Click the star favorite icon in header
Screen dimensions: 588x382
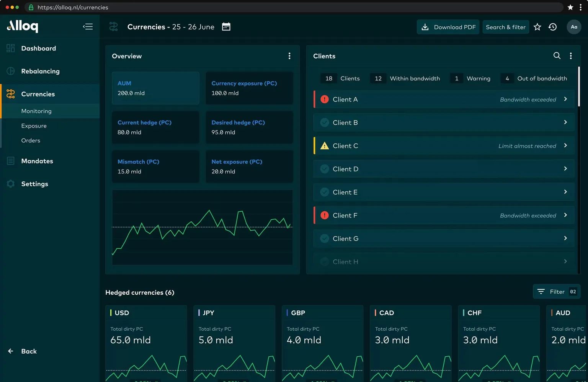coord(537,27)
